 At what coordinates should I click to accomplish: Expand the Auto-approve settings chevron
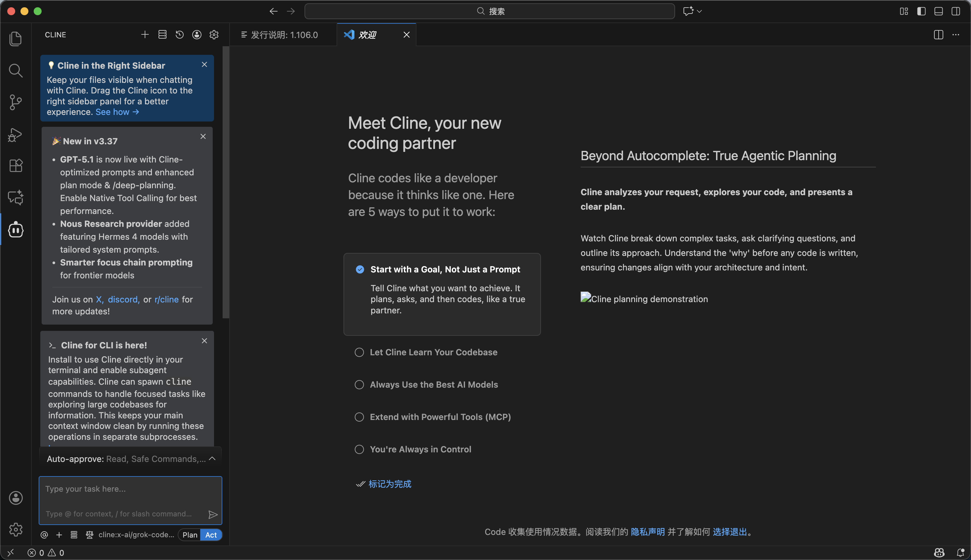click(x=212, y=459)
